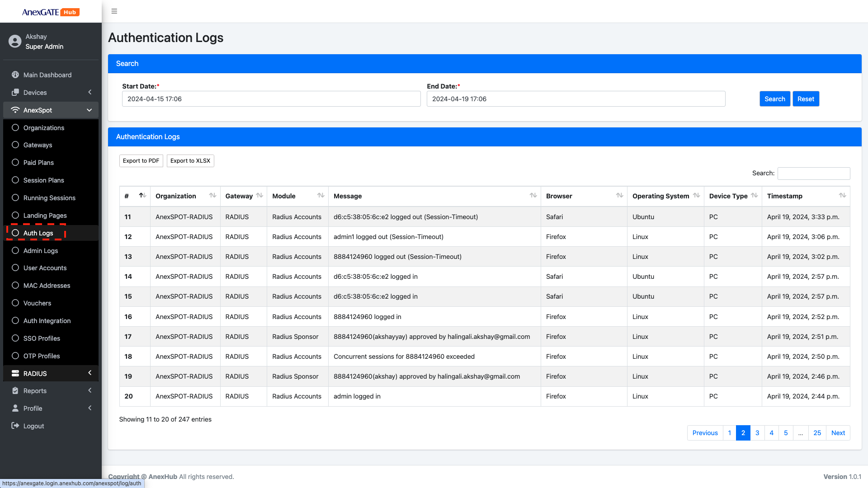Viewport: 868px width, 488px height.
Task: Select the Organizations circle item
Action: 15,128
